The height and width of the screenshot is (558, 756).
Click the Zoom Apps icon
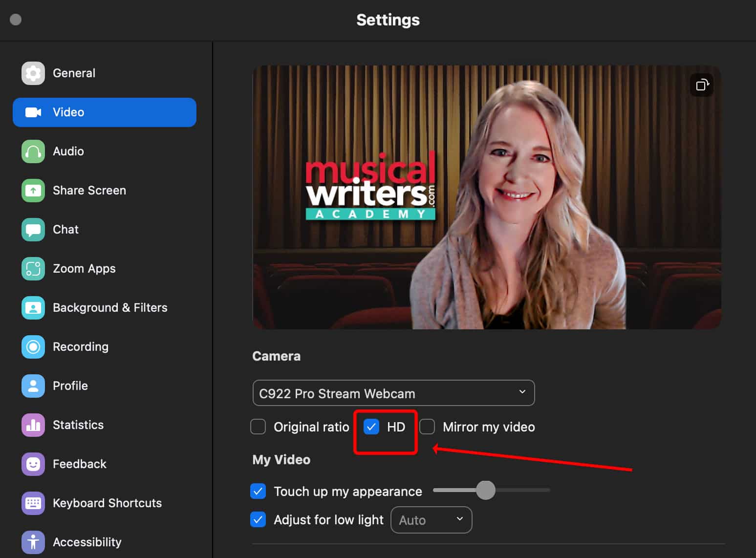pyautogui.click(x=33, y=269)
